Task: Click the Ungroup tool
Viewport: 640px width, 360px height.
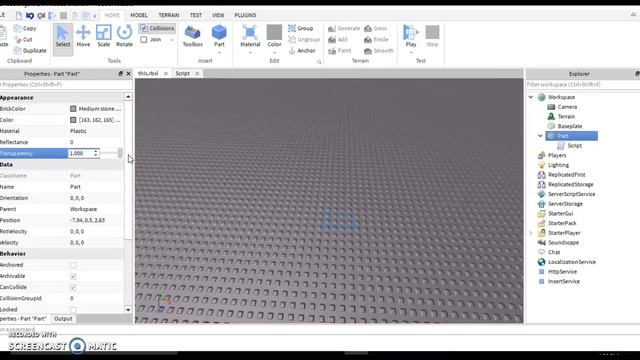Action: [304, 40]
